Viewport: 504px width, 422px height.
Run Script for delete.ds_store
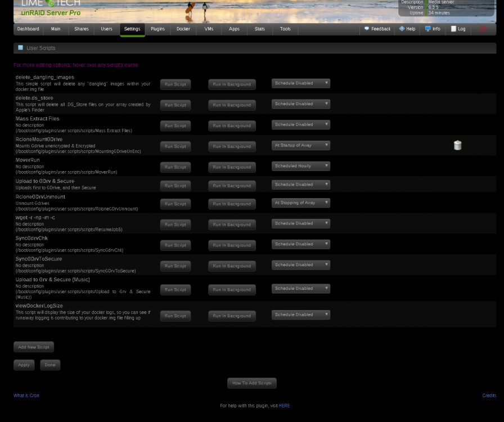(175, 105)
